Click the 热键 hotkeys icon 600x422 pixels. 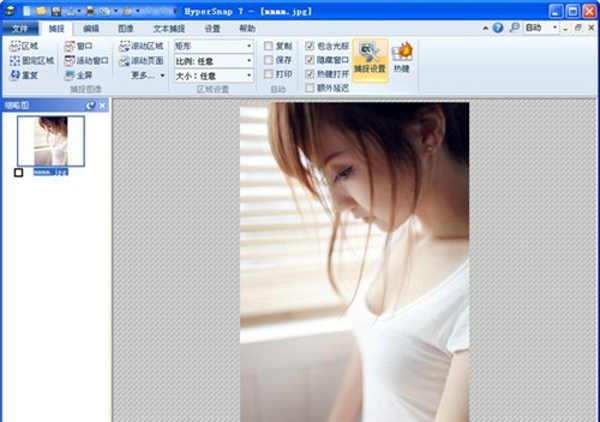(x=402, y=58)
